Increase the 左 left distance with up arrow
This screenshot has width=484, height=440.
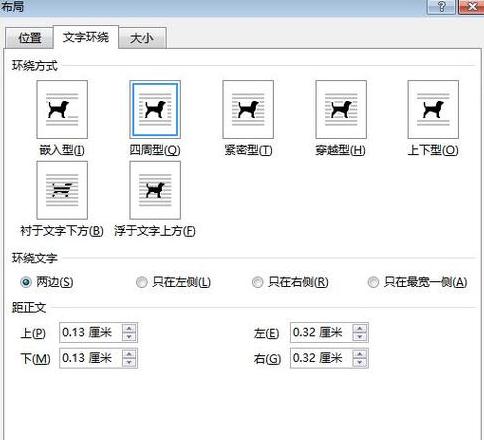click(x=360, y=328)
